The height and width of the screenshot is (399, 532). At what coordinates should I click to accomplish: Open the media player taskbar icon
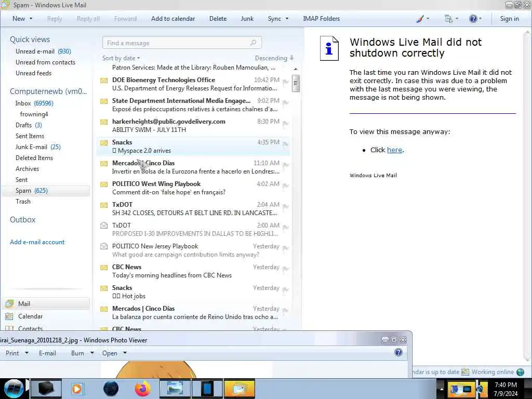click(77, 389)
